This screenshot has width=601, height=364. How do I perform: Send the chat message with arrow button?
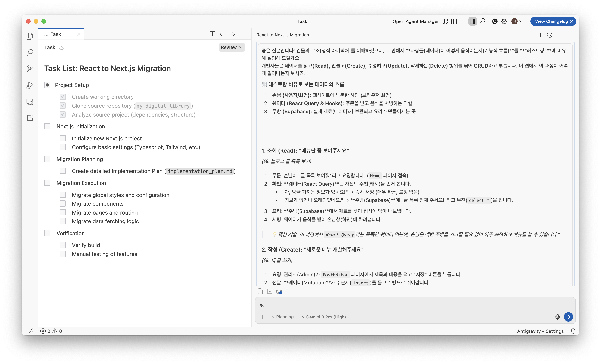(x=568, y=317)
